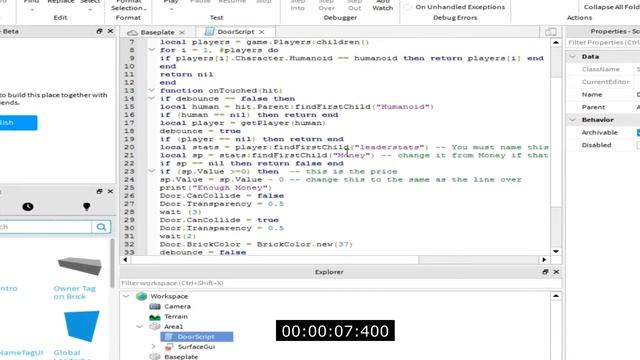Viewport: 640px width, 360px height.
Task: Click the toolbox search magnifier button
Action: 101,227
